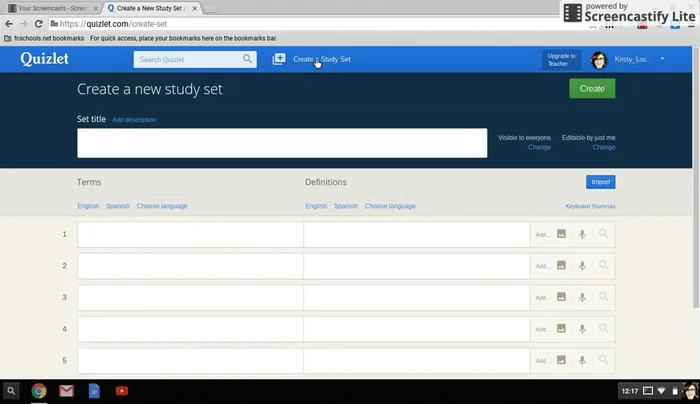
Task: Click the Quizlet logo
Action: tap(43, 59)
